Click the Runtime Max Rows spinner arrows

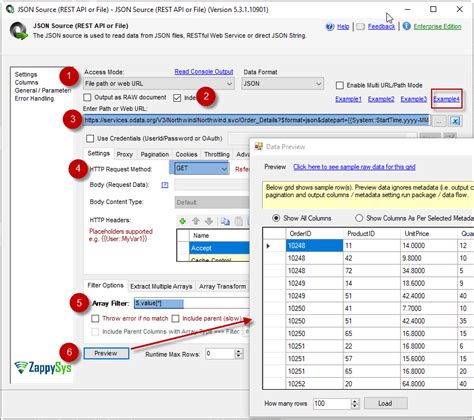click(238, 354)
